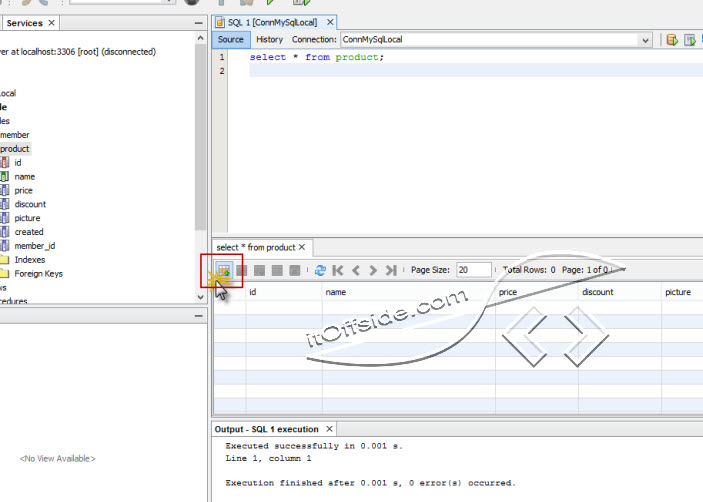Jump to the last results page
The width and height of the screenshot is (703, 502).
coord(390,270)
